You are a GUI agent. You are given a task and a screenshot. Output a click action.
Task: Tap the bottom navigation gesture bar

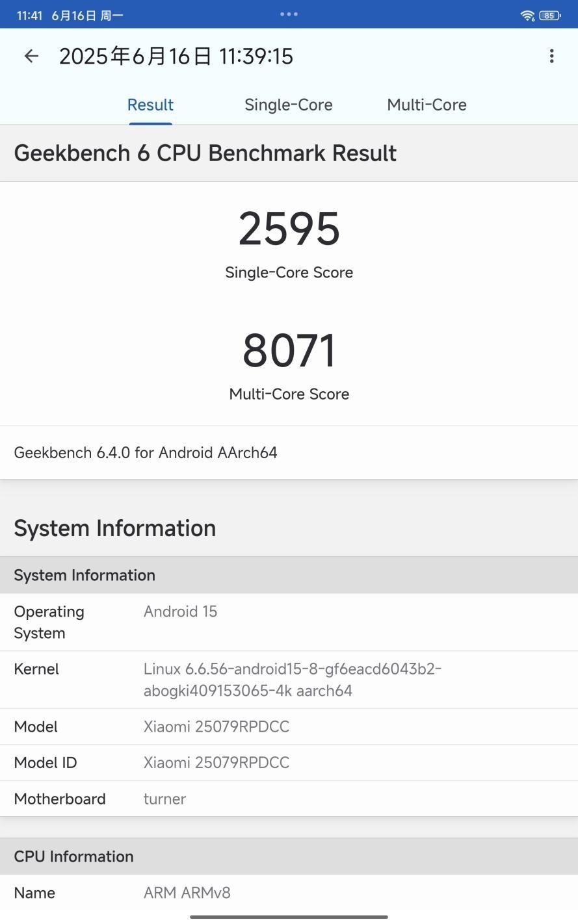[289, 917]
